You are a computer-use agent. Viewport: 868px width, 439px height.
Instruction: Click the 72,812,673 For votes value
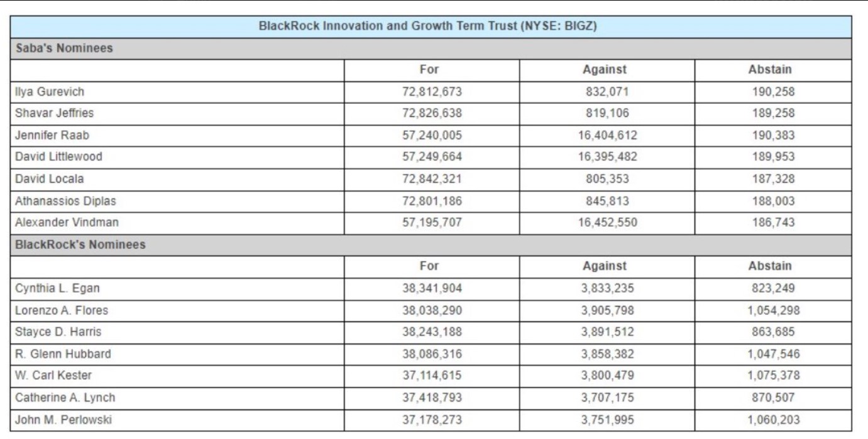point(431,92)
